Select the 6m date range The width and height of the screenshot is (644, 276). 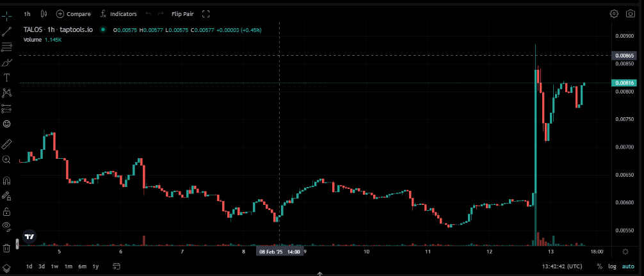(x=83, y=266)
